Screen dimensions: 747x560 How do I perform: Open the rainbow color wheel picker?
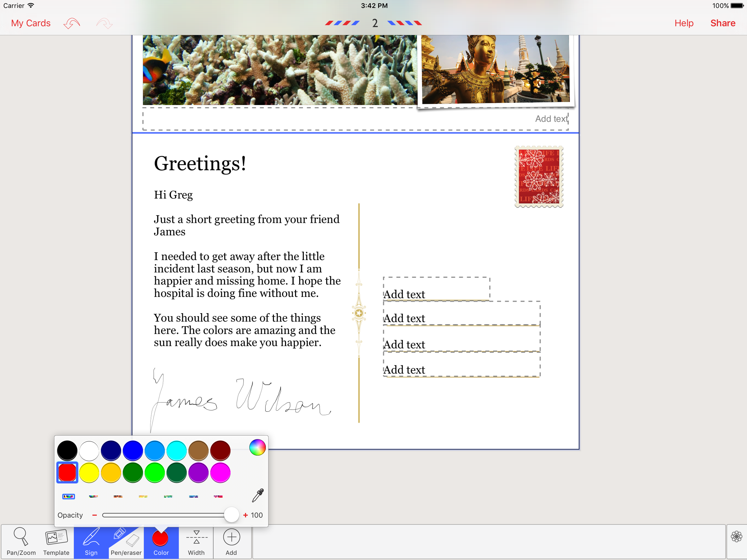pyautogui.click(x=257, y=448)
